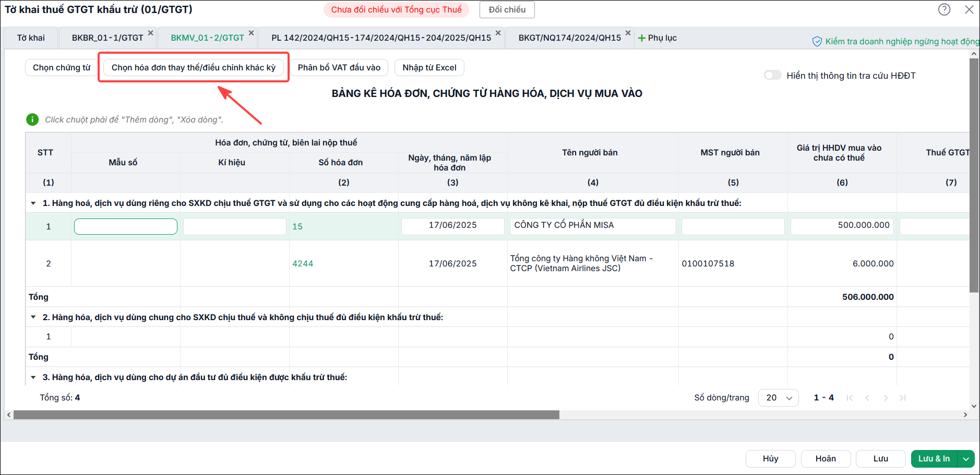Open the Lưu & In dropdown arrow
The image size is (980, 475).
tap(966, 459)
